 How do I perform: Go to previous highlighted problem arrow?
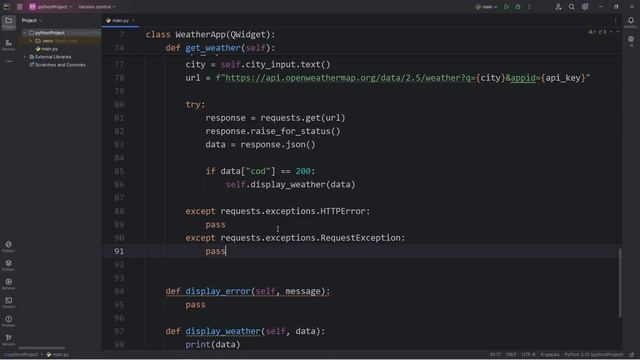pos(611,32)
